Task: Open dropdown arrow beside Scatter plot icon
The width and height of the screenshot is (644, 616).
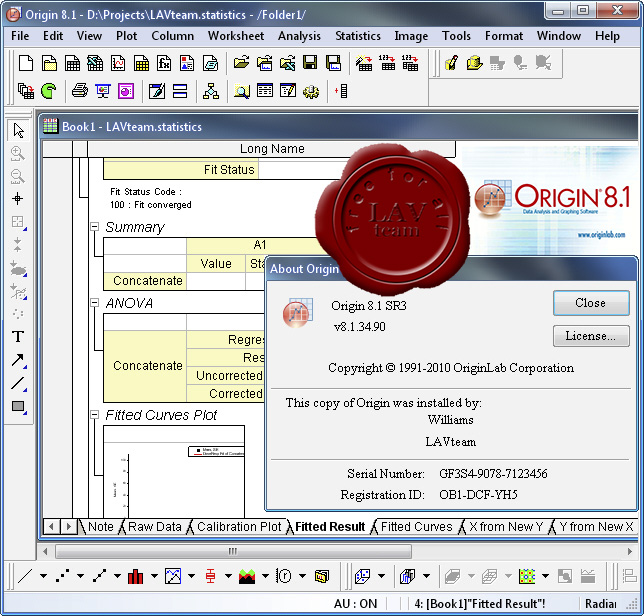Action: pyautogui.click(x=80, y=576)
